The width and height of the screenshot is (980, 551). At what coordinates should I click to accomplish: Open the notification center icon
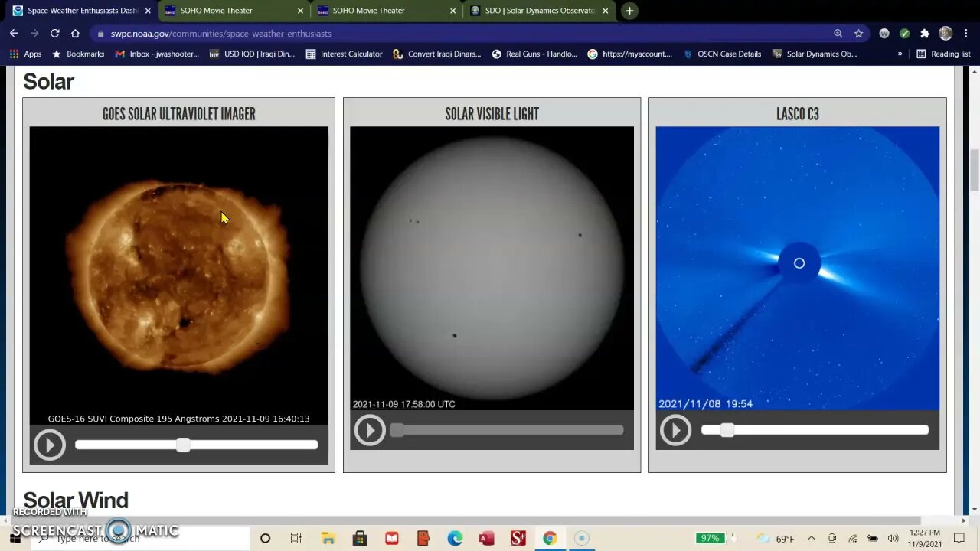[x=959, y=539]
